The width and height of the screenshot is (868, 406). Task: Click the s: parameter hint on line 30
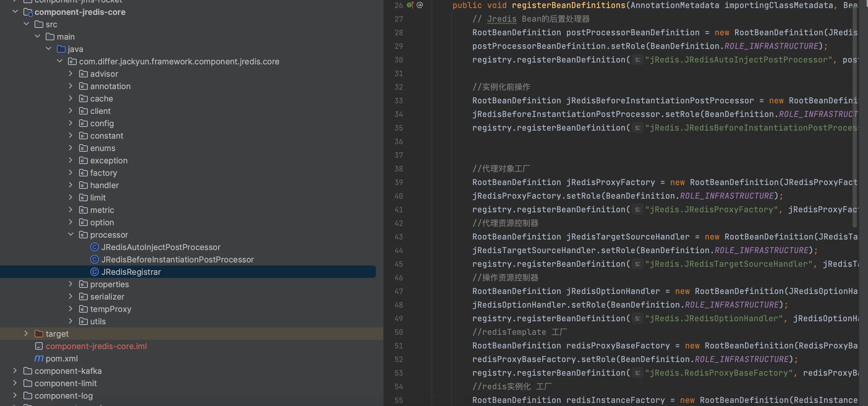point(637,60)
